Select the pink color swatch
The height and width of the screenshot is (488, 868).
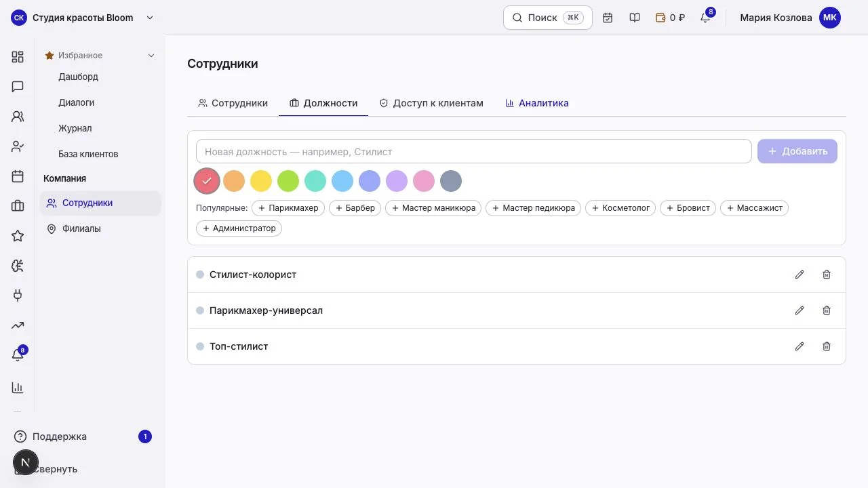click(424, 181)
